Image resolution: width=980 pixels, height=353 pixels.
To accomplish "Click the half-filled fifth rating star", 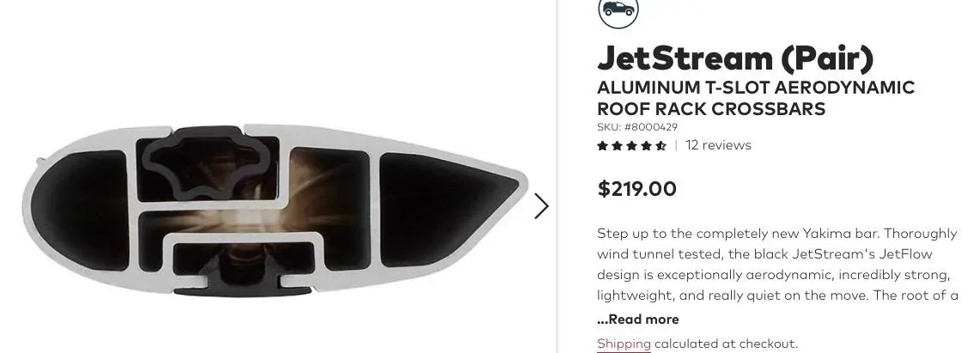I will pyautogui.click(x=661, y=146).
